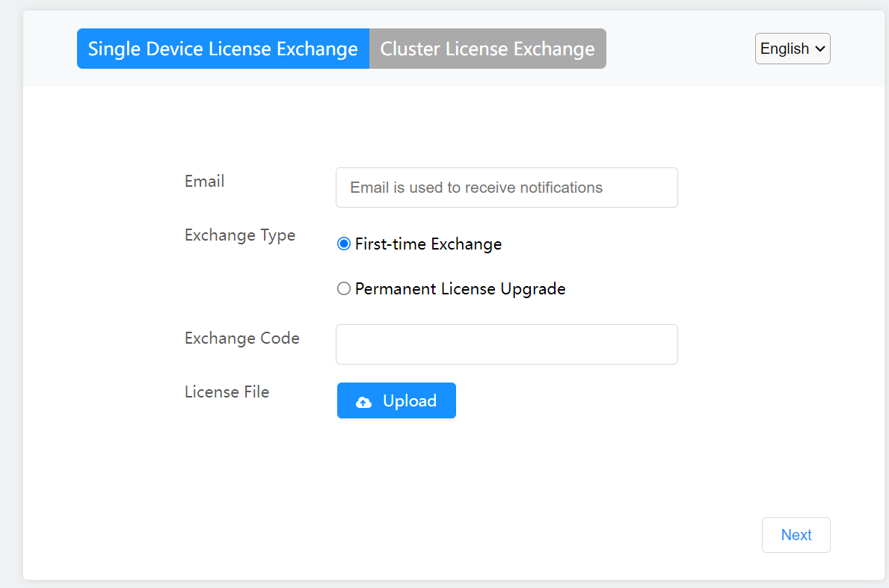Viewport: 889px width, 588px height.
Task: Click the cloud upload icon
Action: [x=363, y=402]
